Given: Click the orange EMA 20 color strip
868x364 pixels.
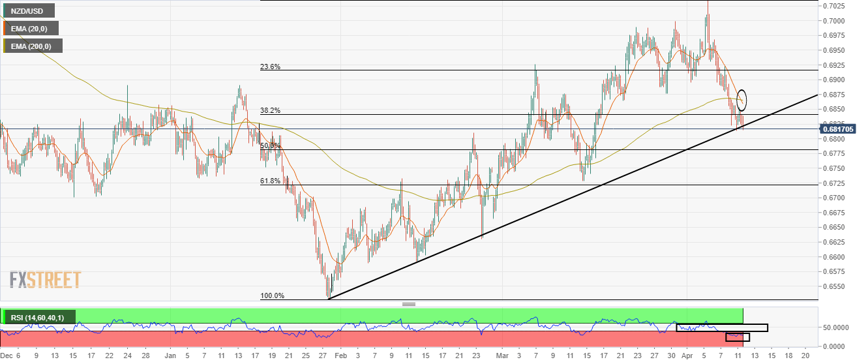Looking at the screenshot, I should point(5,28).
